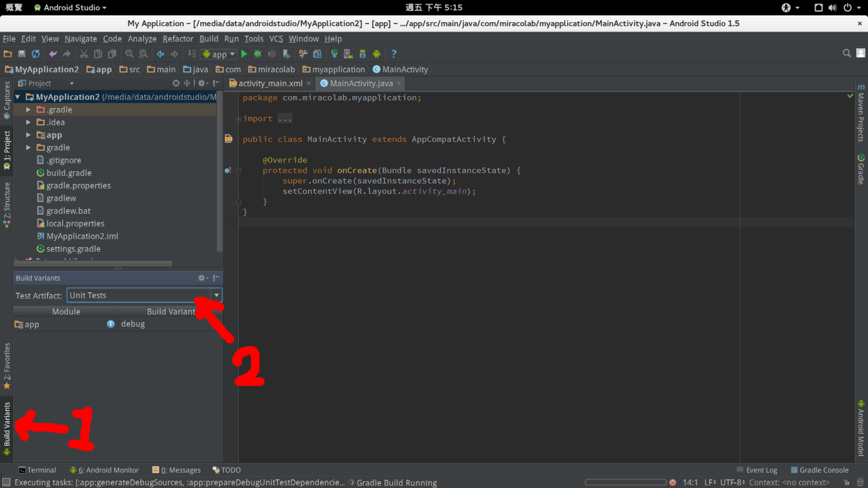Expand the app module node
The height and width of the screenshot is (488, 868).
28,134
